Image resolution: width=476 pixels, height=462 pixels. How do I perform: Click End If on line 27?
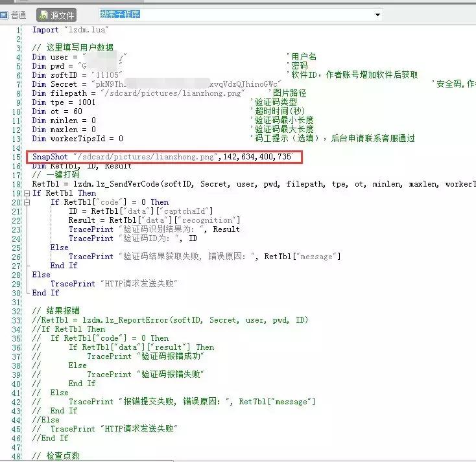64,266
